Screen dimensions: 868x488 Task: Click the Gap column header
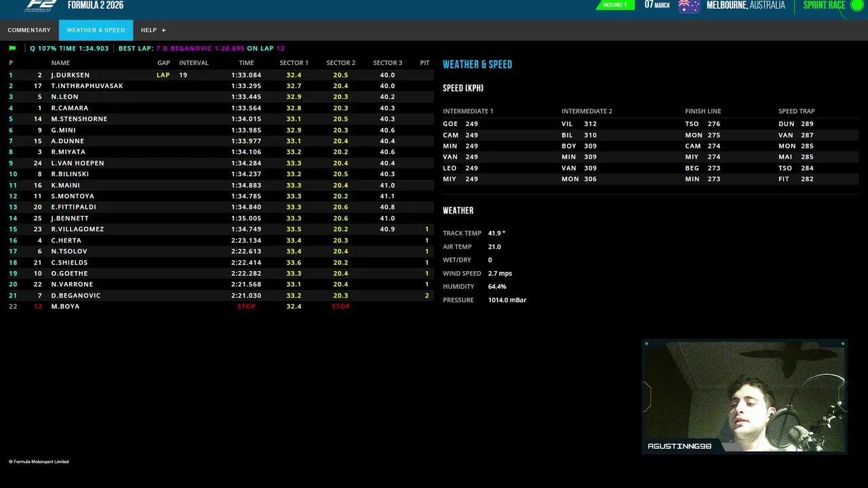[163, 63]
